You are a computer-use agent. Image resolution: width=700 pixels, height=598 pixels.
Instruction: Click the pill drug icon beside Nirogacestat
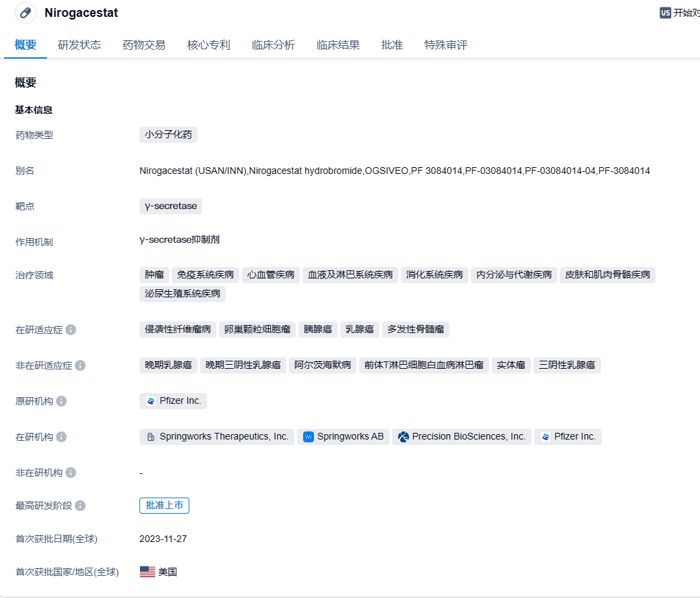[x=26, y=13]
